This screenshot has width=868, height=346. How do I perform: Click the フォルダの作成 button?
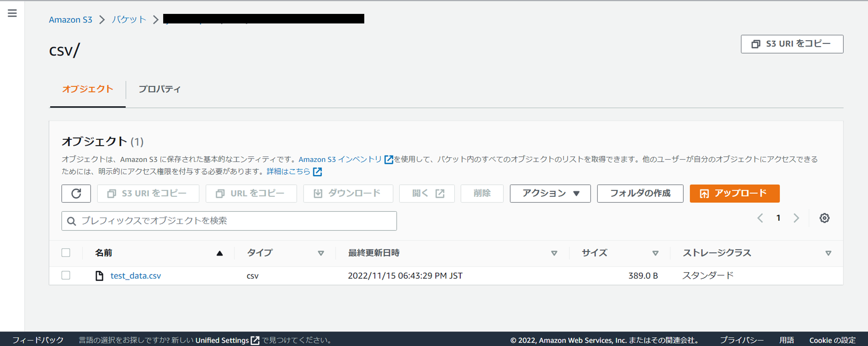(640, 194)
